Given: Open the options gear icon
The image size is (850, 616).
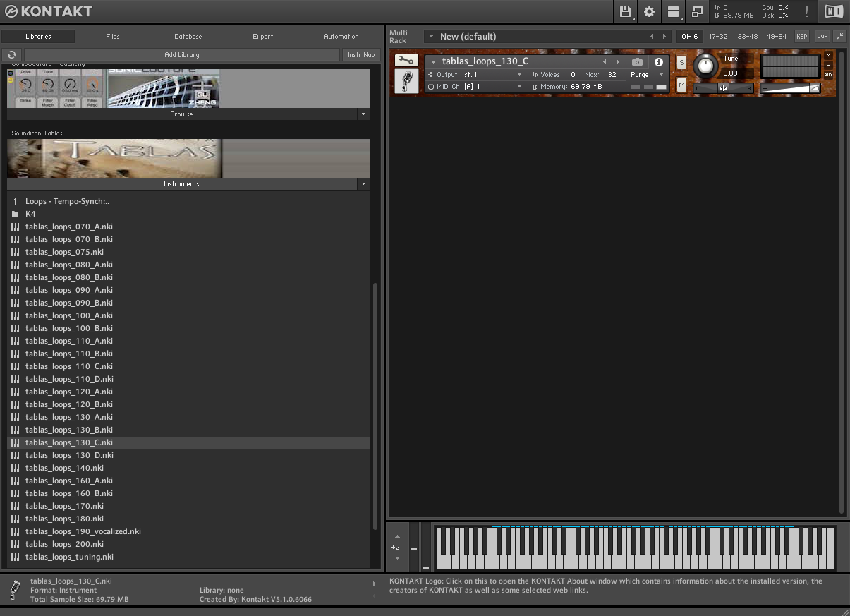Looking at the screenshot, I should click(x=649, y=11).
